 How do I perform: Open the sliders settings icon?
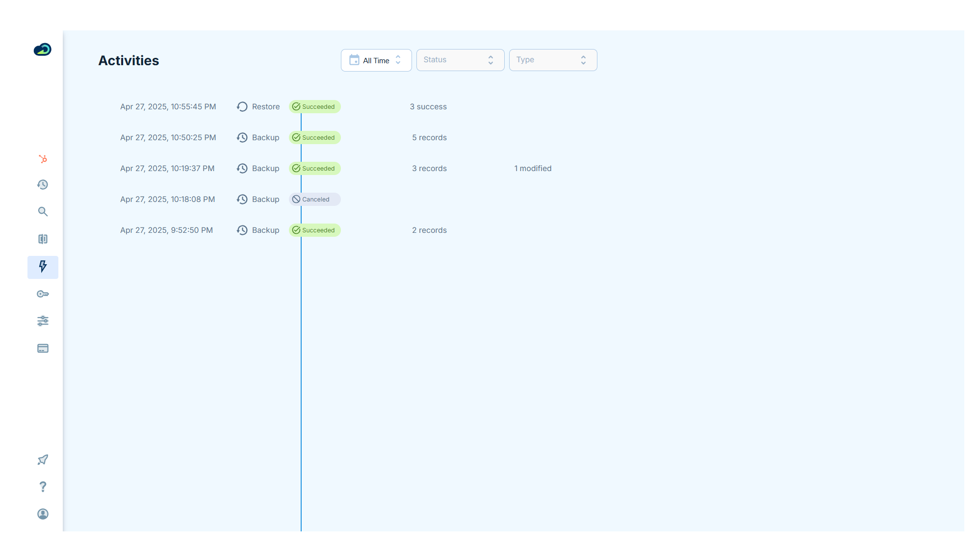pos(43,321)
